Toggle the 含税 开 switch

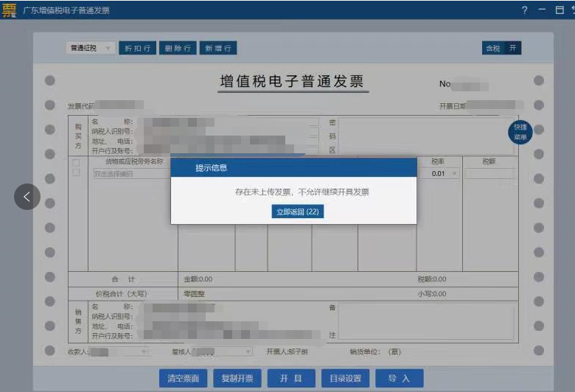point(501,48)
